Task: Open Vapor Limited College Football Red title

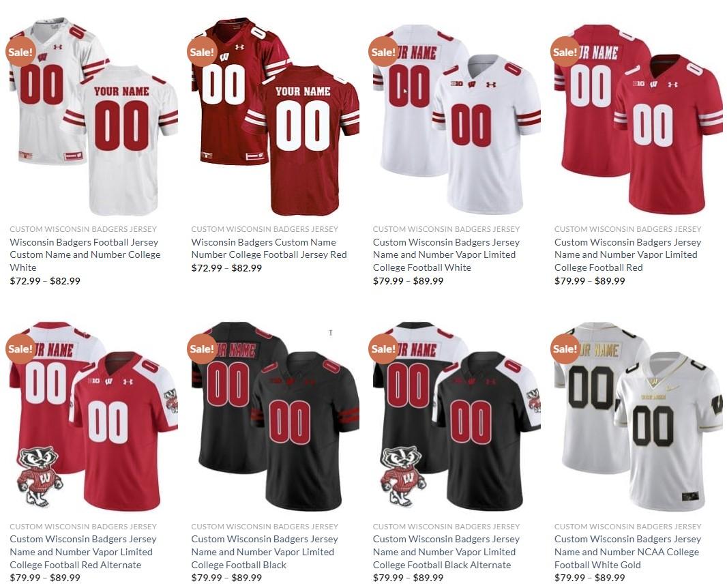Action: [628, 254]
